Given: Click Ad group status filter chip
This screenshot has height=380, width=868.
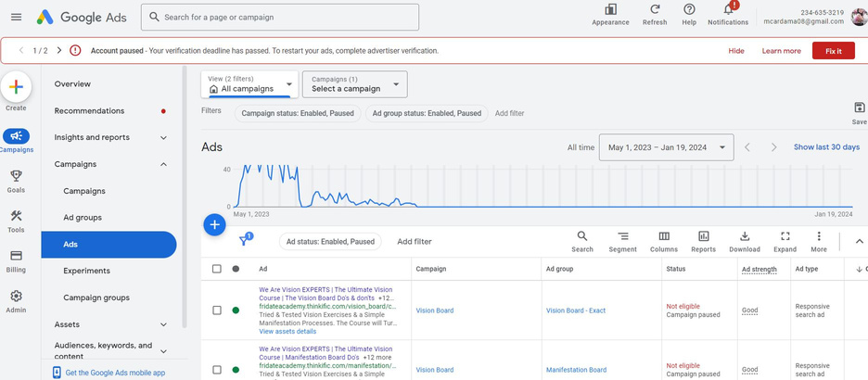Looking at the screenshot, I should pos(427,113).
